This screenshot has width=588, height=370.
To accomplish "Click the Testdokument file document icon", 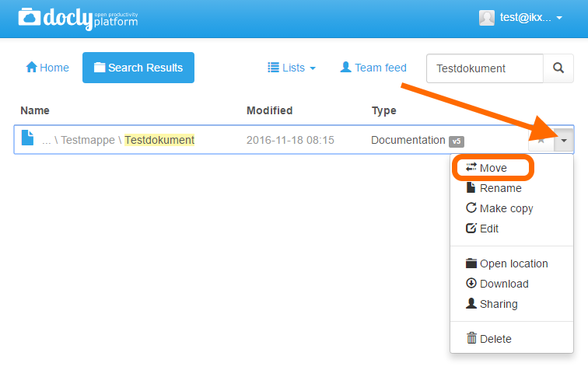I will pyautogui.click(x=27, y=138).
